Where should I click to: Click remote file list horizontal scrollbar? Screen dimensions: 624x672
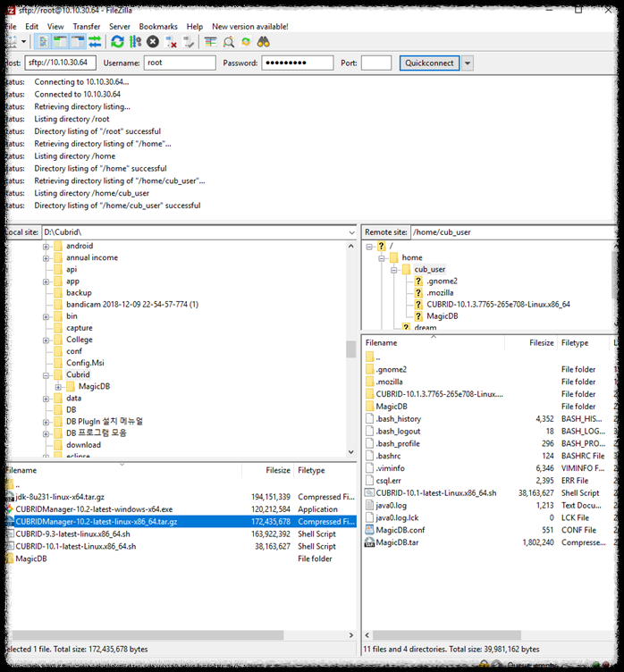pyautogui.click(x=446, y=635)
